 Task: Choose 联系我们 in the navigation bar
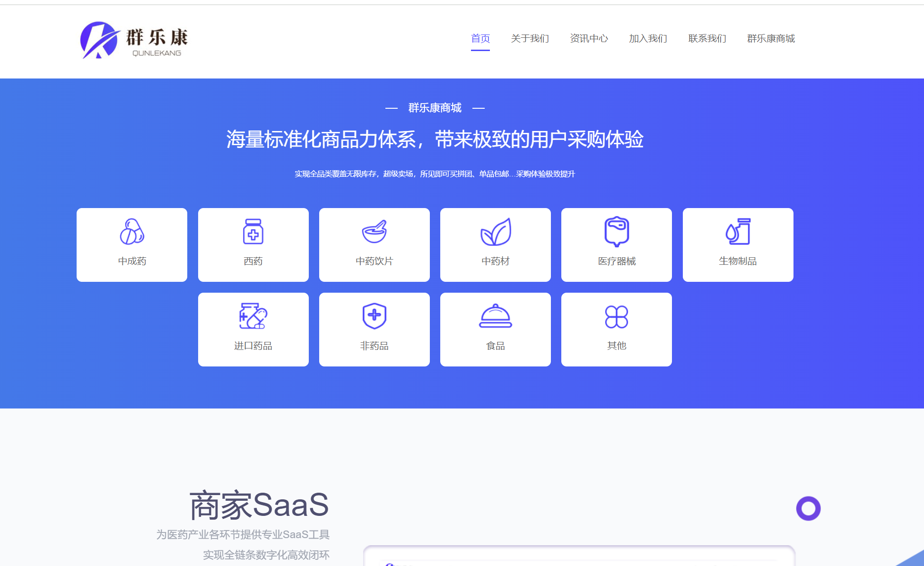click(x=707, y=38)
